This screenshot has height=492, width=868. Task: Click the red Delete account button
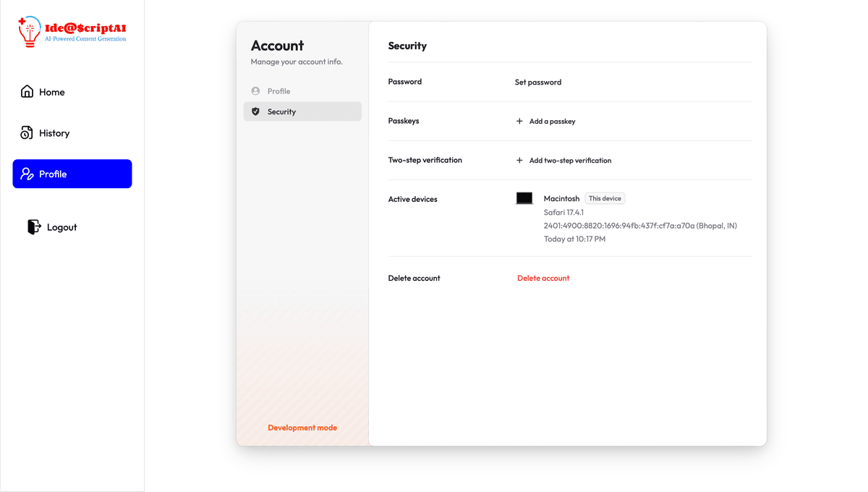pyautogui.click(x=543, y=278)
